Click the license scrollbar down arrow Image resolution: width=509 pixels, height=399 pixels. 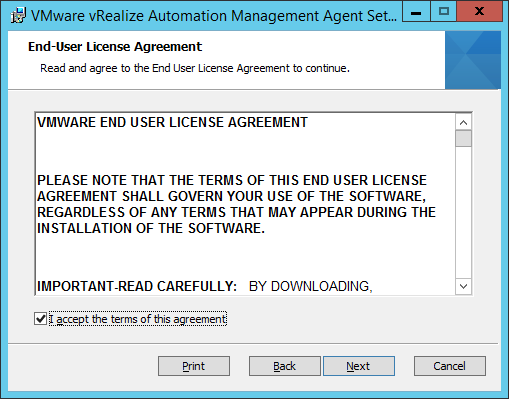pyautogui.click(x=463, y=286)
